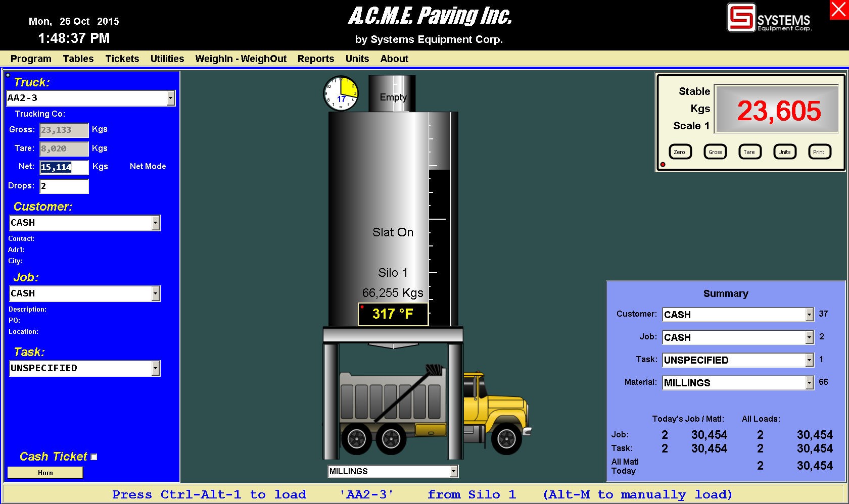Click the Horn button
The image size is (849, 504).
point(45,473)
